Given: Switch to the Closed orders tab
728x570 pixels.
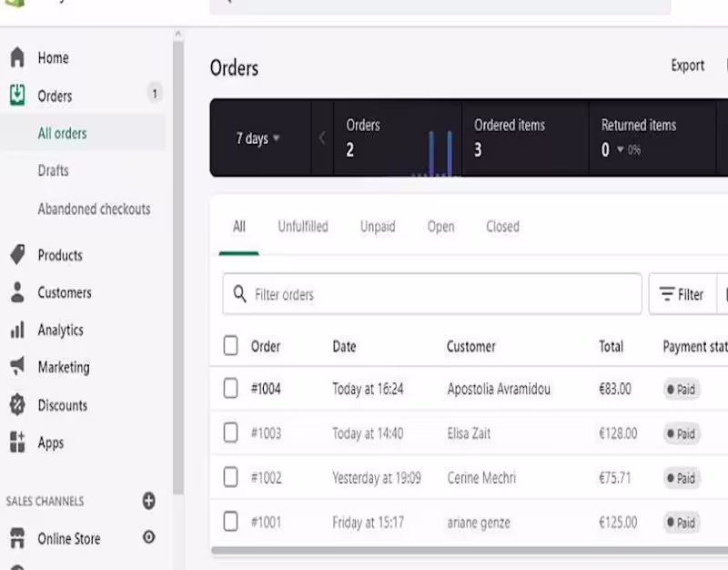Looking at the screenshot, I should click(x=501, y=227).
